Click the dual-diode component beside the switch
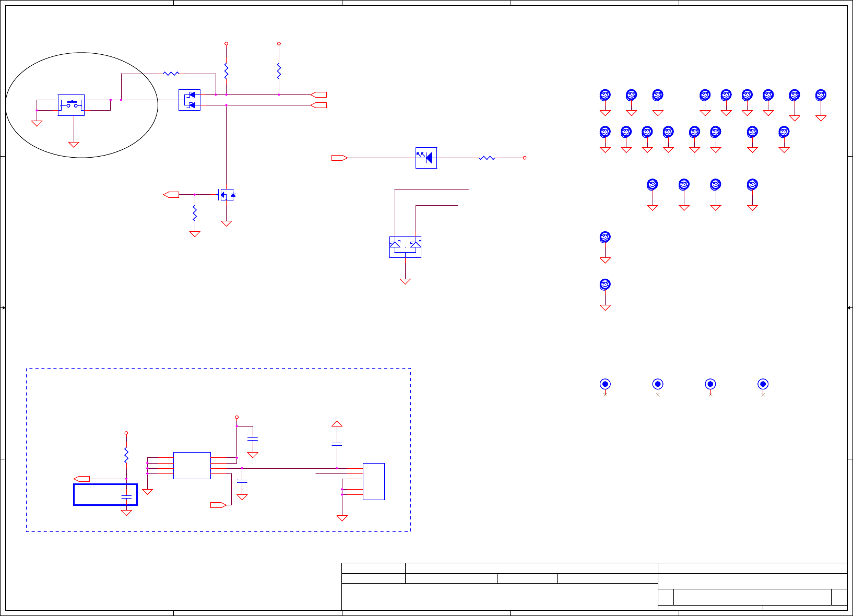This screenshot has width=853, height=616. point(189,100)
